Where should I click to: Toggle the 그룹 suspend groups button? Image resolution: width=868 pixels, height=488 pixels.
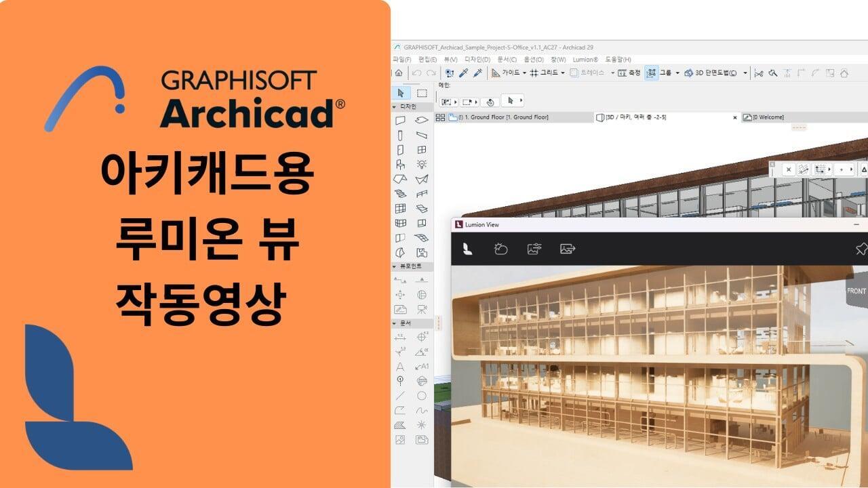(x=652, y=73)
